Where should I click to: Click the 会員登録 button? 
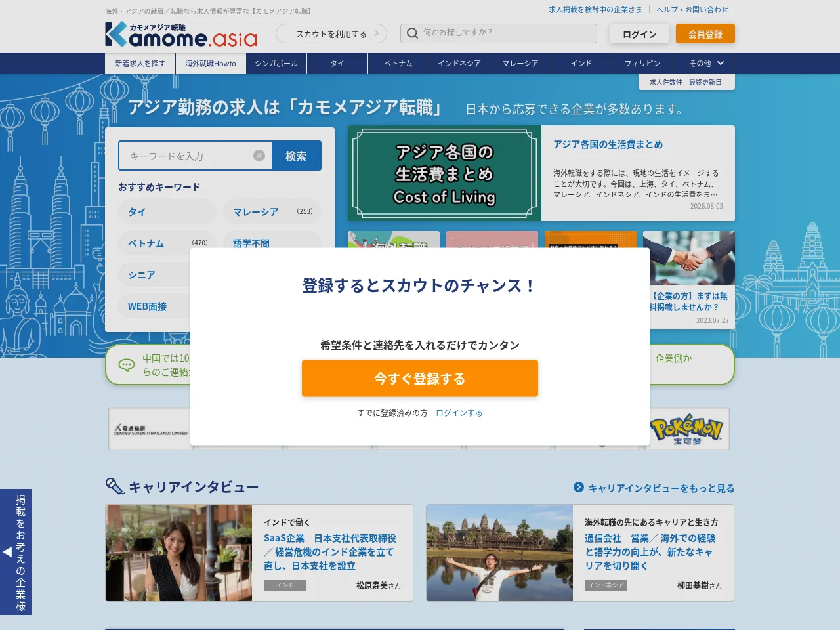tap(705, 34)
